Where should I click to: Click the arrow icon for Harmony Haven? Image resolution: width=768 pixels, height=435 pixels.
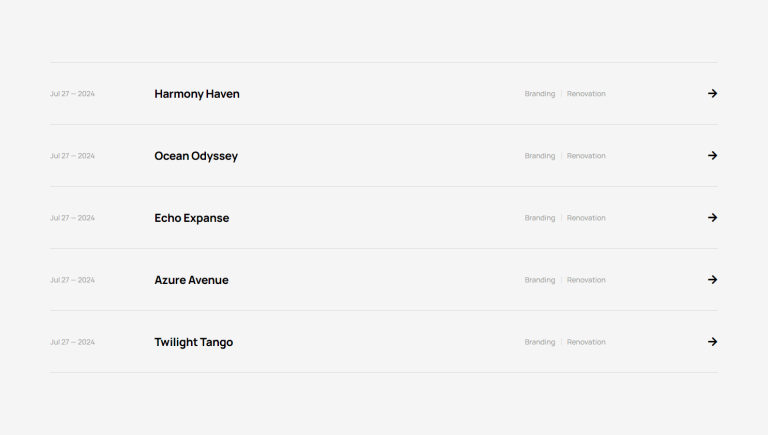(x=713, y=94)
